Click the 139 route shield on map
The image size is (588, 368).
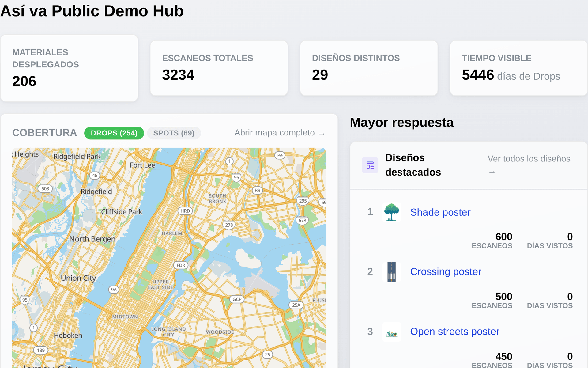(x=41, y=350)
